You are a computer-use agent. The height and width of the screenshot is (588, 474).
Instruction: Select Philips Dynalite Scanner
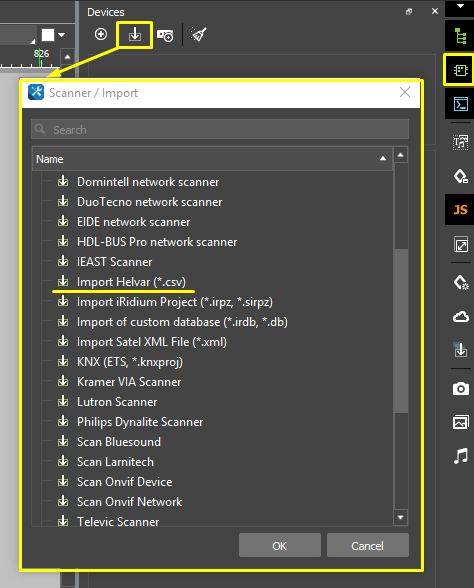pos(140,422)
